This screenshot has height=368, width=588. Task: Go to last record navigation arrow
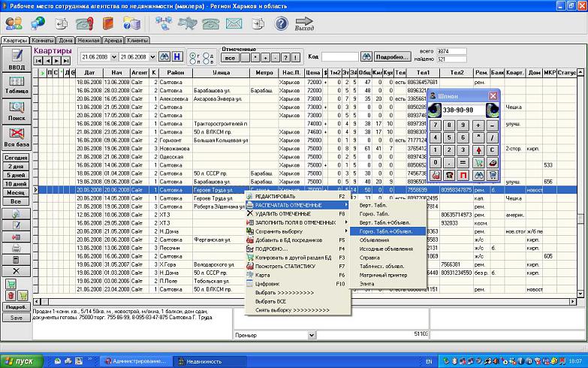[66, 60]
